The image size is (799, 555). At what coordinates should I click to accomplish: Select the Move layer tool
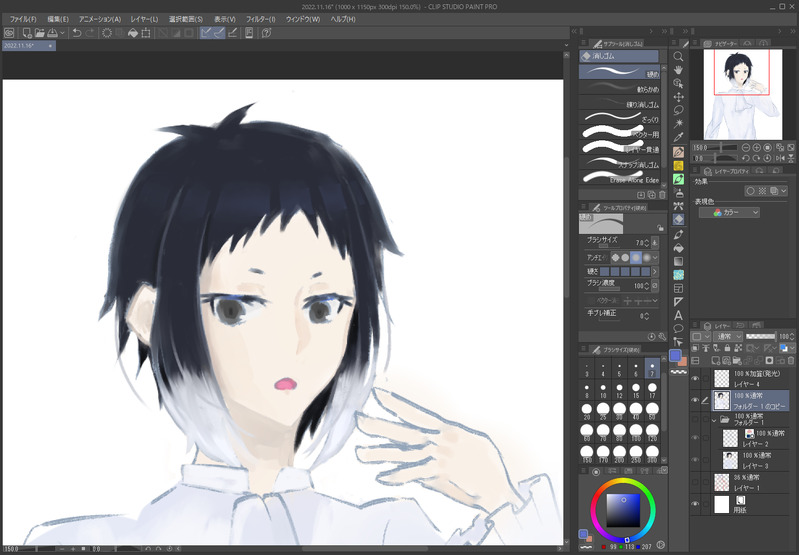point(678,97)
